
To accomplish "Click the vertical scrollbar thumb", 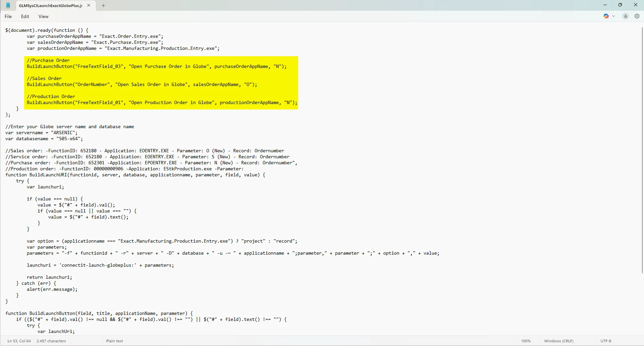I will pos(642,151).
